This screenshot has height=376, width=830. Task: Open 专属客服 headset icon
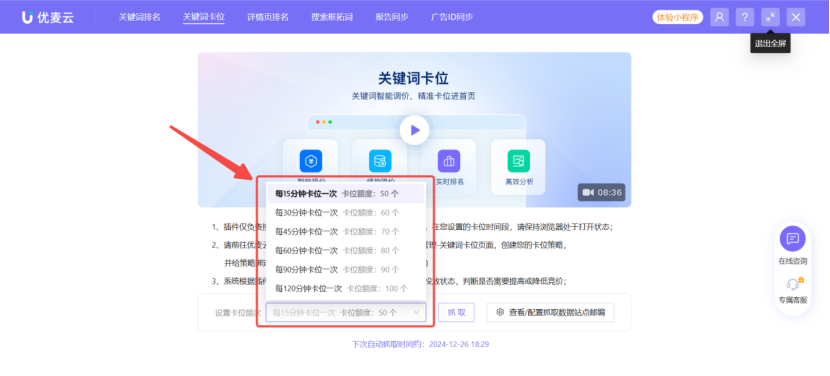coord(792,284)
